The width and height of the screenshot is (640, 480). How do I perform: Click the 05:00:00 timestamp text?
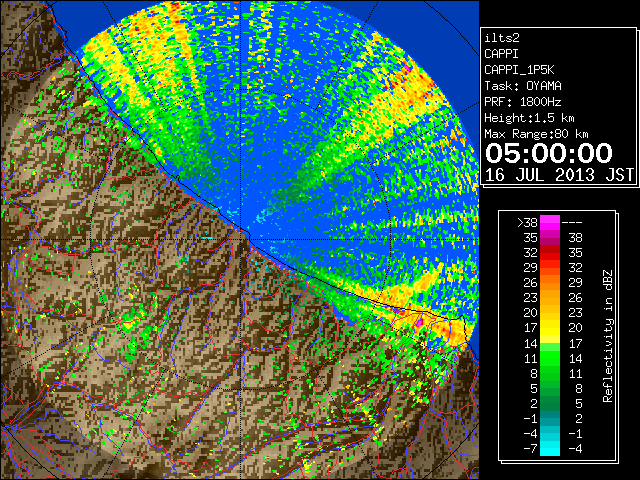(x=549, y=153)
